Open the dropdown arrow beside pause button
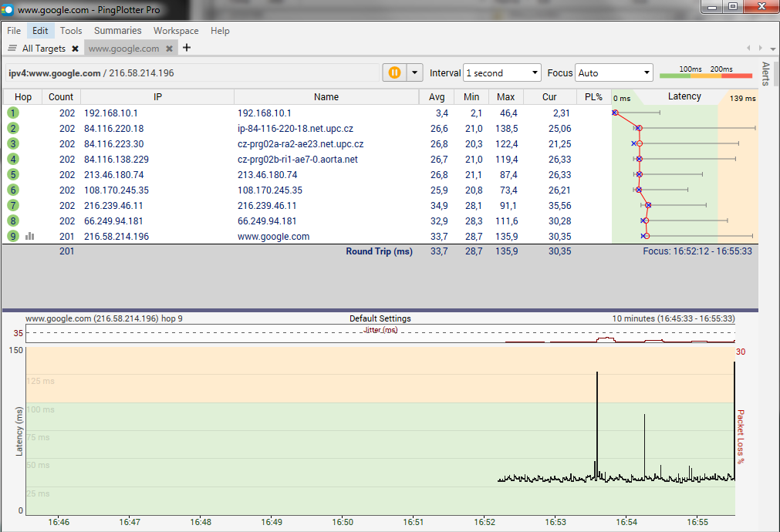 pos(415,72)
